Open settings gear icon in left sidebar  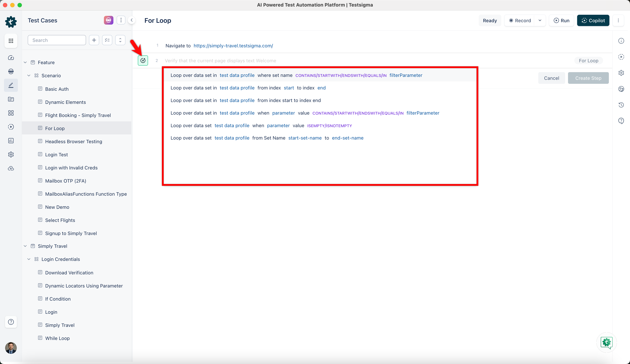tap(11, 154)
